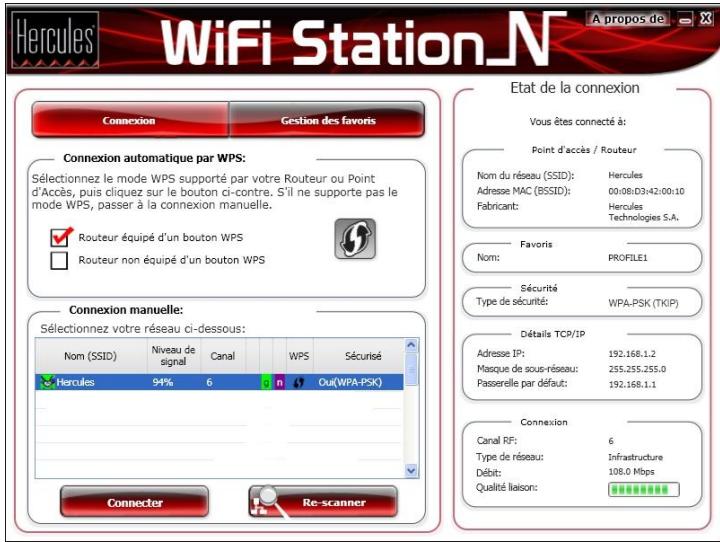Image resolution: width=720 pixels, height=542 pixels.
Task: Click subnet mask 255.255.255.0
Action: pos(637,369)
